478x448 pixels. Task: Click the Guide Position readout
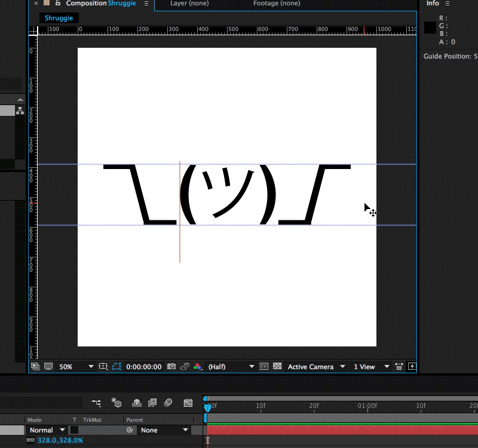pyautogui.click(x=451, y=56)
